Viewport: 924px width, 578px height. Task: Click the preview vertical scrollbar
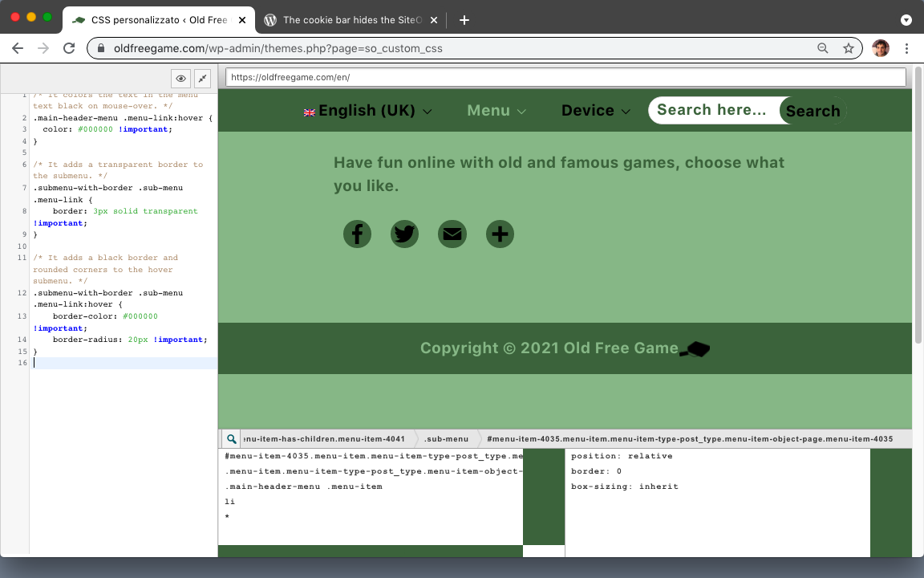918,204
